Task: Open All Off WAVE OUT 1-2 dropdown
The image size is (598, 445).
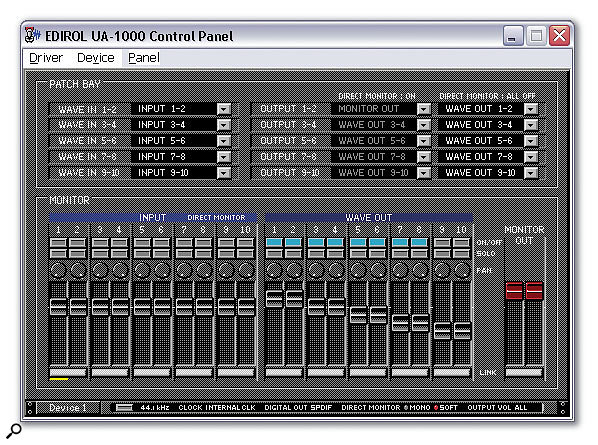Action: pos(531,109)
